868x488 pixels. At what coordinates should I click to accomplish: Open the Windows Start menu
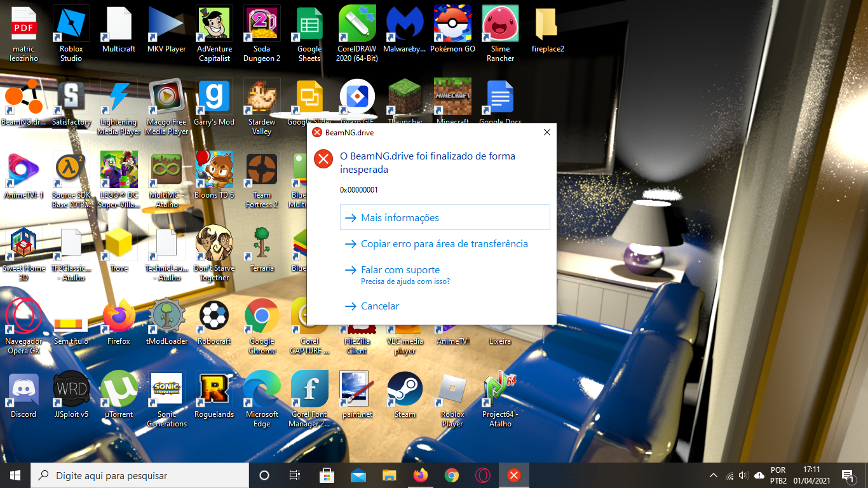point(15,475)
